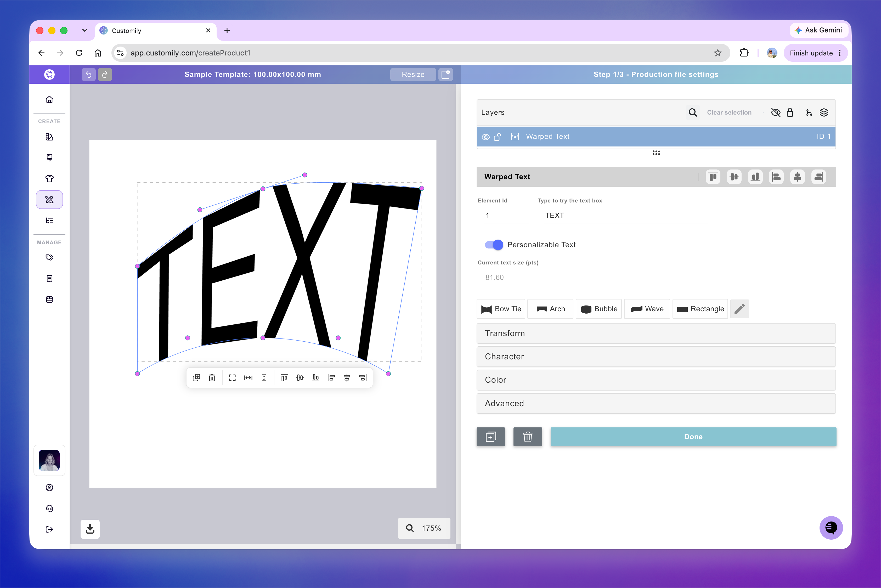The image size is (881, 588).
Task: Click the search icon in Layers panel
Action: tap(693, 112)
